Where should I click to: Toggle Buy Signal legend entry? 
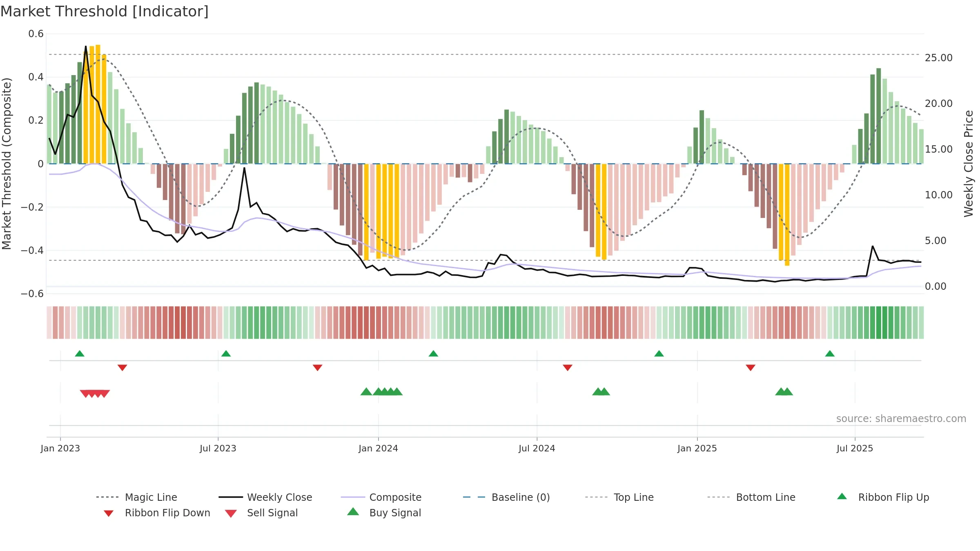pos(384,513)
